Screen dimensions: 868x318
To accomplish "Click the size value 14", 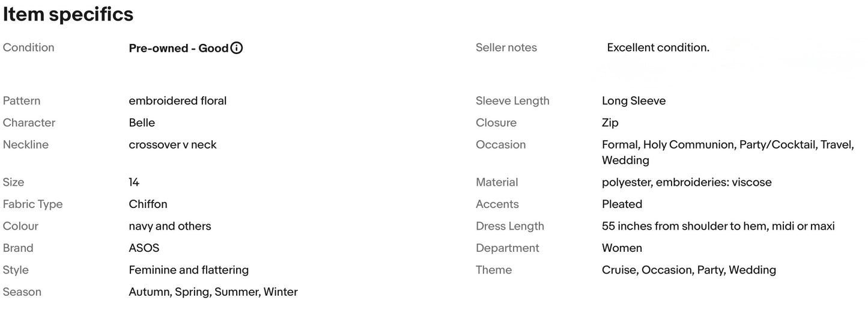I will click(x=134, y=182).
